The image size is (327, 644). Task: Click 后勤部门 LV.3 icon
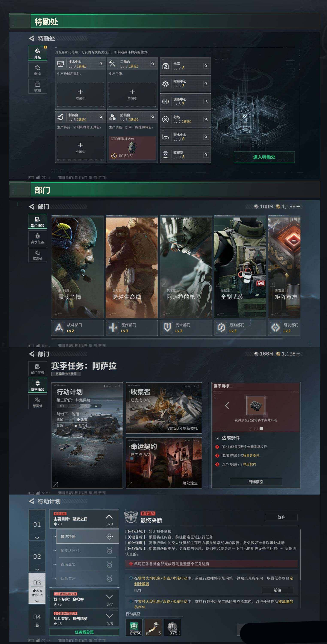221,328
